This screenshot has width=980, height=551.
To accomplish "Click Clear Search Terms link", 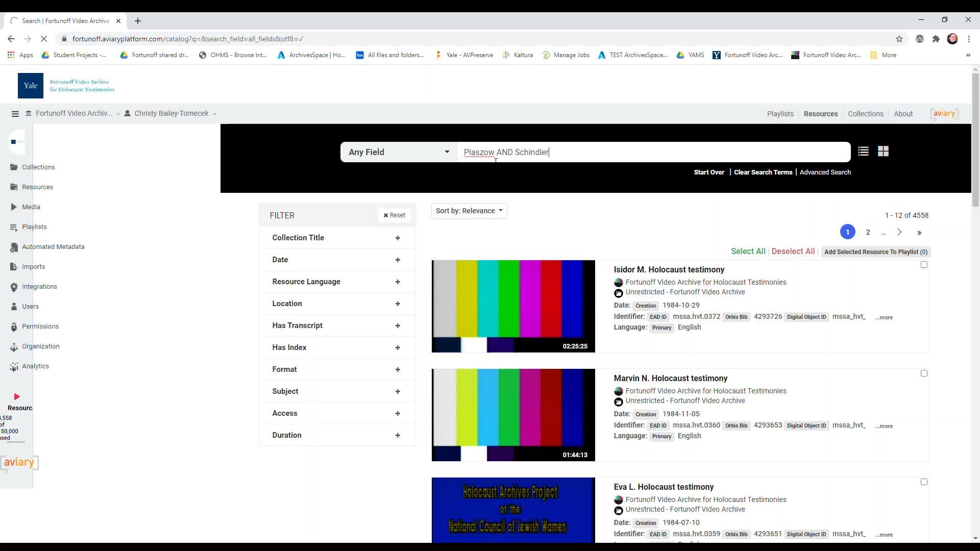I will pyautogui.click(x=763, y=172).
